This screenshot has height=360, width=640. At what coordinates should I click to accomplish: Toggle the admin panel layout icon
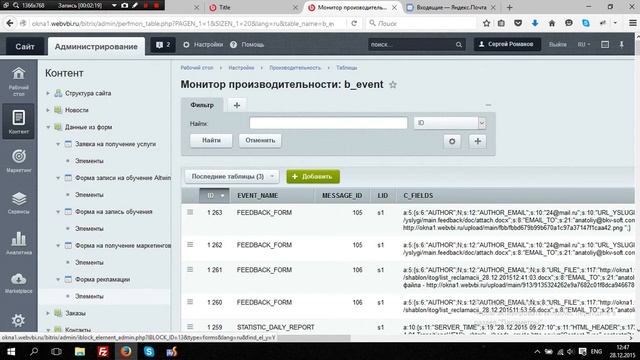pos(605,44)
